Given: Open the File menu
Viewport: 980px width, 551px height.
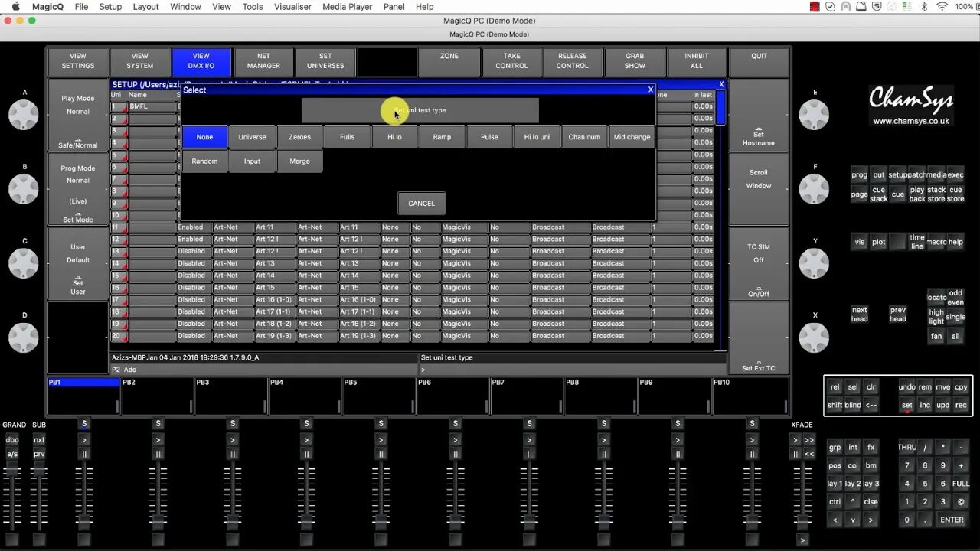Looking at the screenshot, I should (81, 7).
